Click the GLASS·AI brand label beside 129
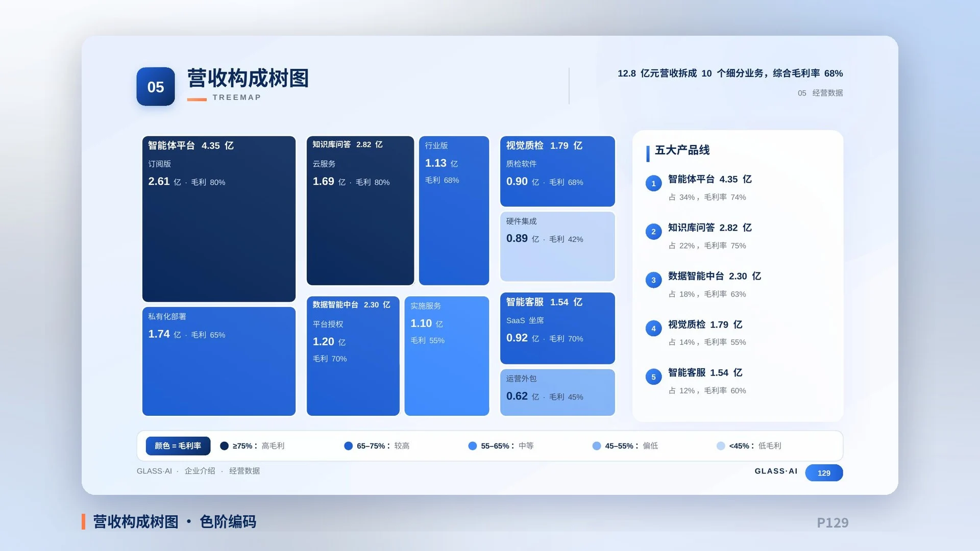980x551 pixels. pos(776,471)
